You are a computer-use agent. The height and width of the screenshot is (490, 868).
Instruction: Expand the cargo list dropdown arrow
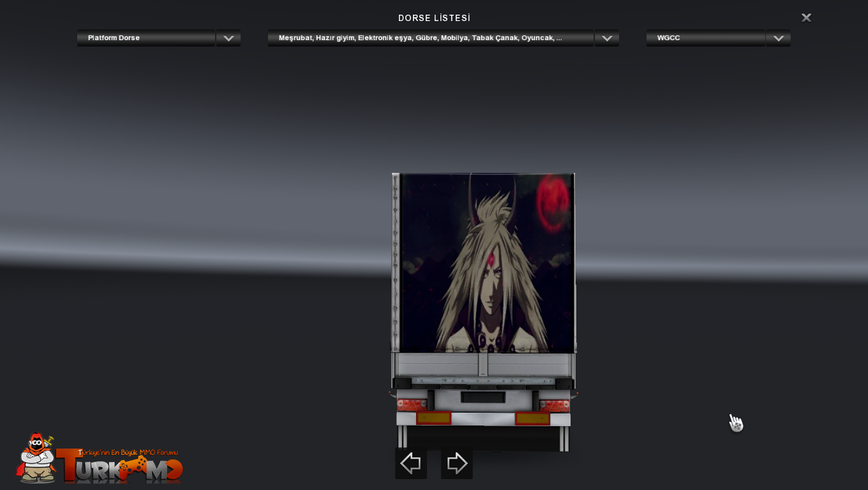coord(607,38)
